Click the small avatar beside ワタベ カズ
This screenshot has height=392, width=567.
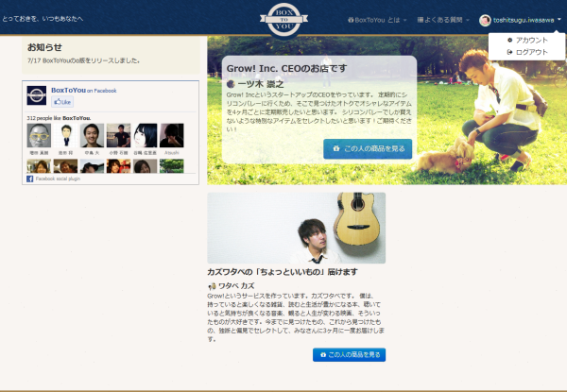pos(212,286)
